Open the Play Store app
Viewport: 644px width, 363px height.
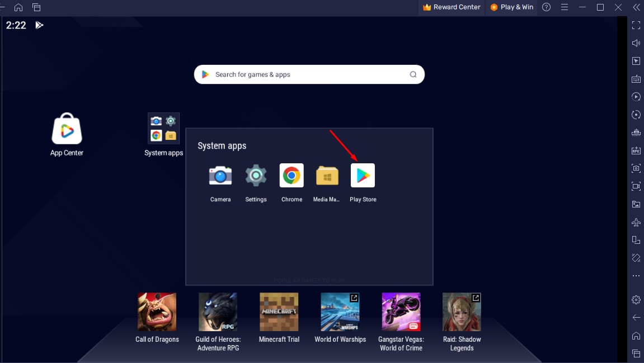(363, 175)
